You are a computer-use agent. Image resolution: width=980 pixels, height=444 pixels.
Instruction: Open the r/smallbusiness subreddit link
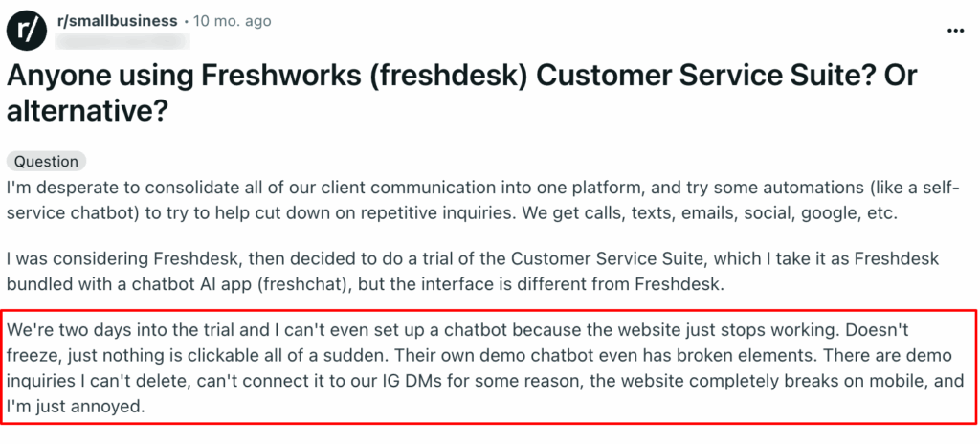pos(118,21)
